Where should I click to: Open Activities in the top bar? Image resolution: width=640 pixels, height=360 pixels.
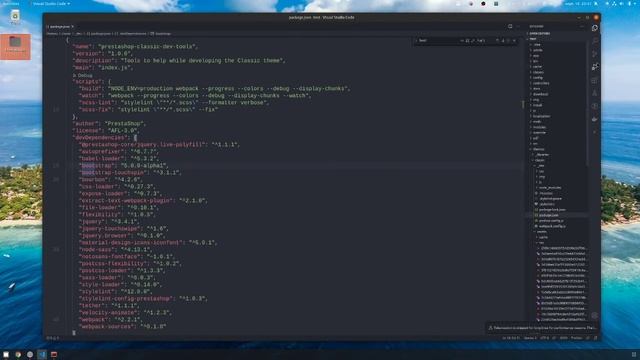(x=11, y=3)
